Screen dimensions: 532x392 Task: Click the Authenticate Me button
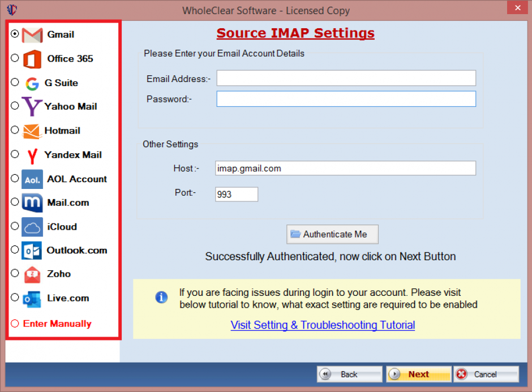tap(332, 234)
